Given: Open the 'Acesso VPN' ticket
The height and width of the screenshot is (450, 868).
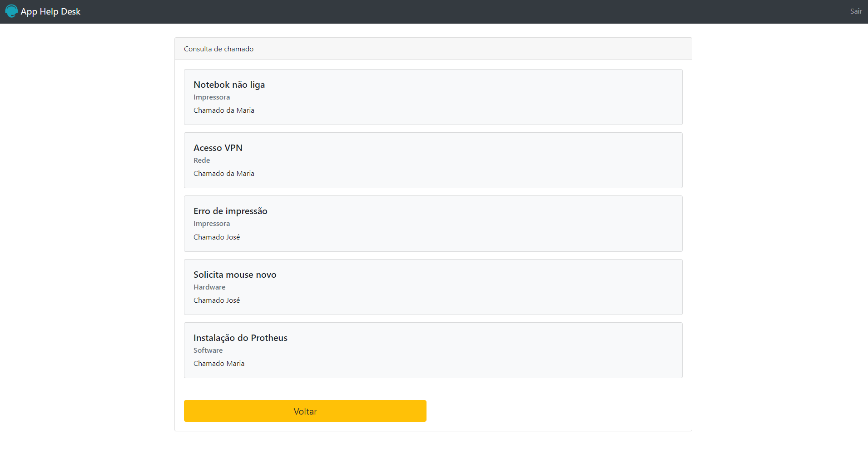Looking at the screenshot, I should tap(218, 148).
